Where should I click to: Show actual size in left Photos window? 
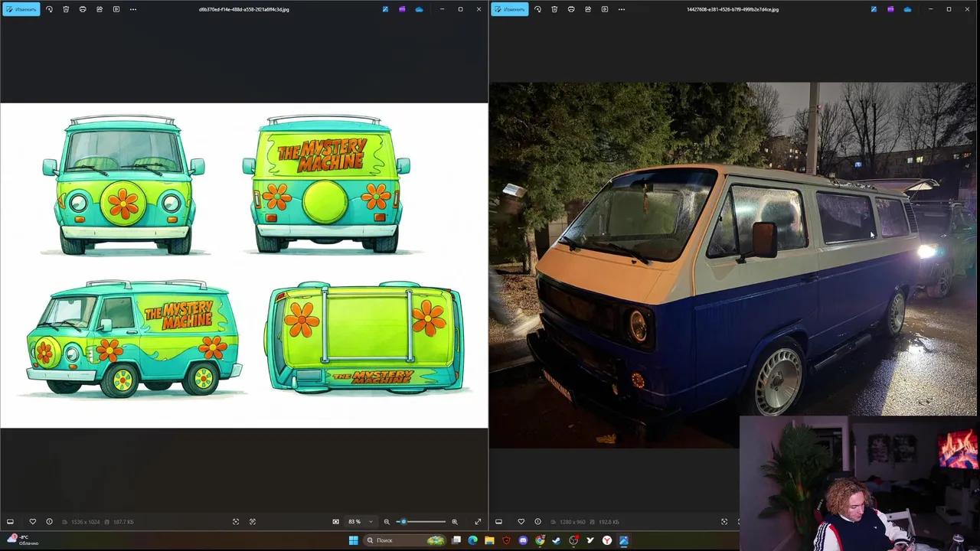253,522
